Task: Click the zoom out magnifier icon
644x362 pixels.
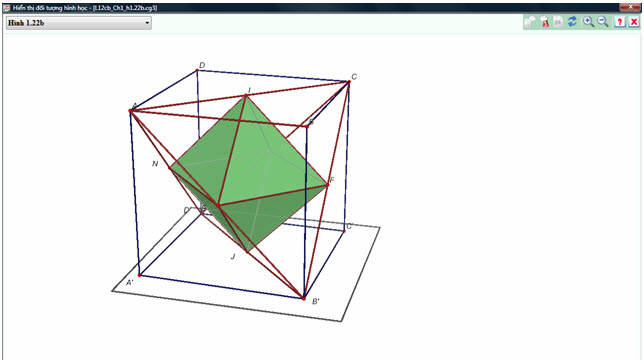Action: coord(603,22)
